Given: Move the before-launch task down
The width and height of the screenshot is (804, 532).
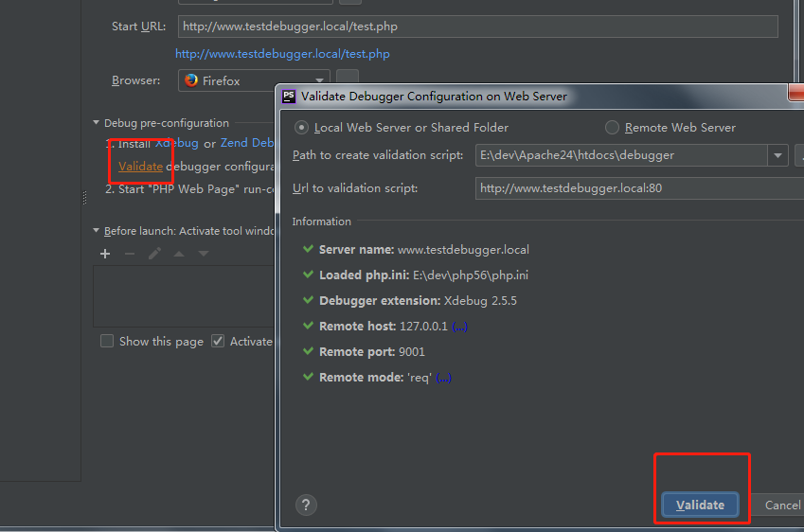Looking at the screenshot, I should point(204,254).
